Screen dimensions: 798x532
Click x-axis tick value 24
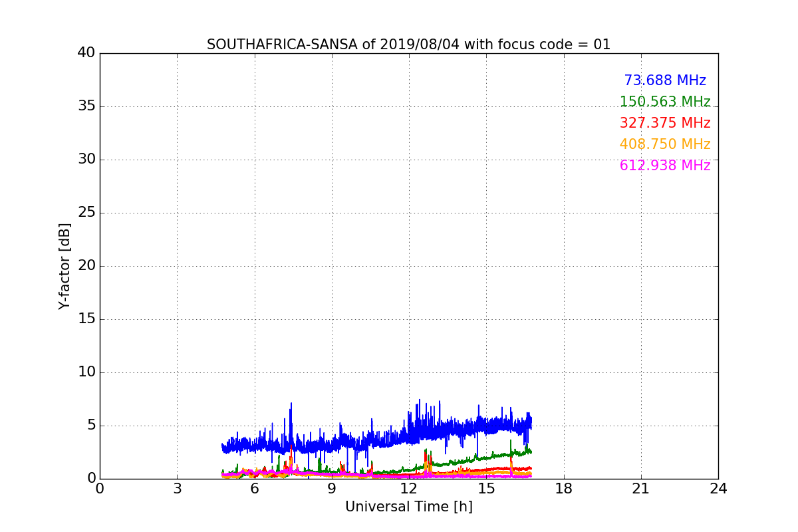(x=718, y=489)
